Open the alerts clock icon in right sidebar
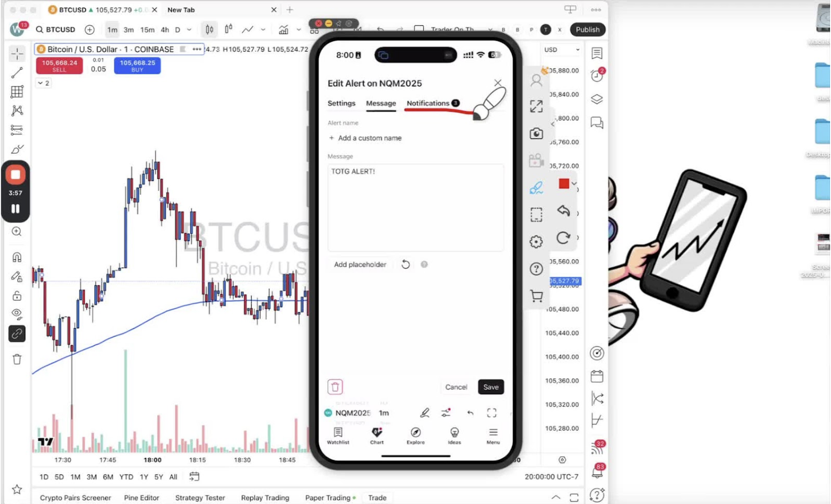831x504 pixels. coord(597,75)
